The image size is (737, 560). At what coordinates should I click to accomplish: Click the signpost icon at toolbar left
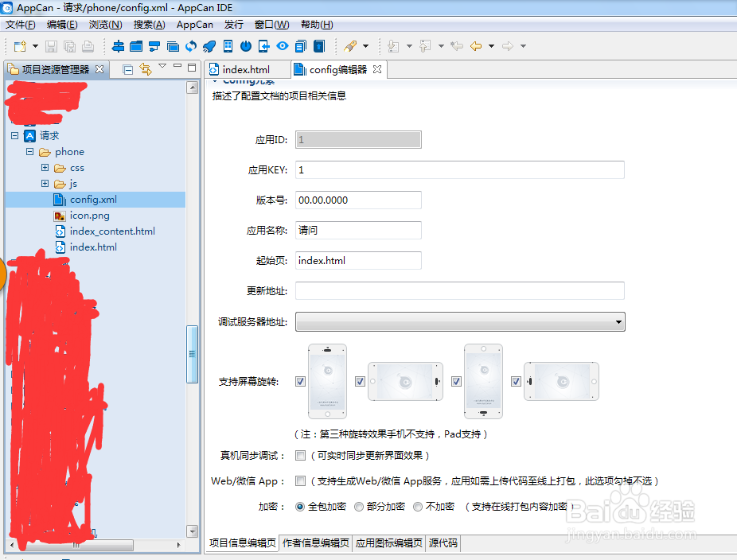118,46
